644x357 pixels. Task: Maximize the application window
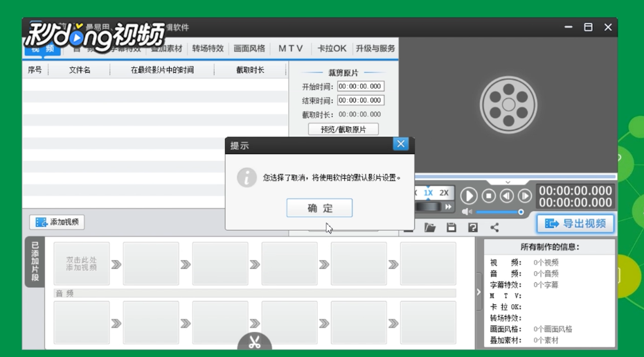pyautogui.click(x=588, y=28)
